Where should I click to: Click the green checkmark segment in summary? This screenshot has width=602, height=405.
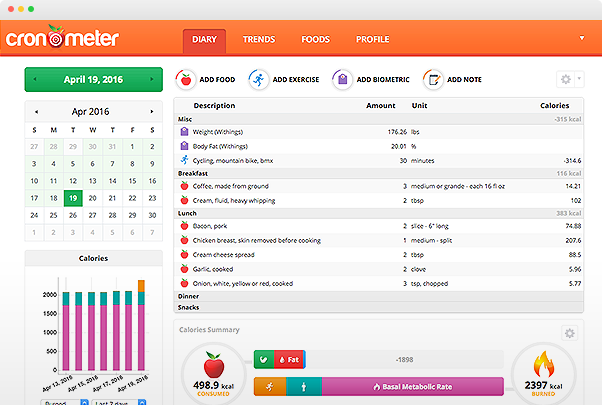click(262, 359)
